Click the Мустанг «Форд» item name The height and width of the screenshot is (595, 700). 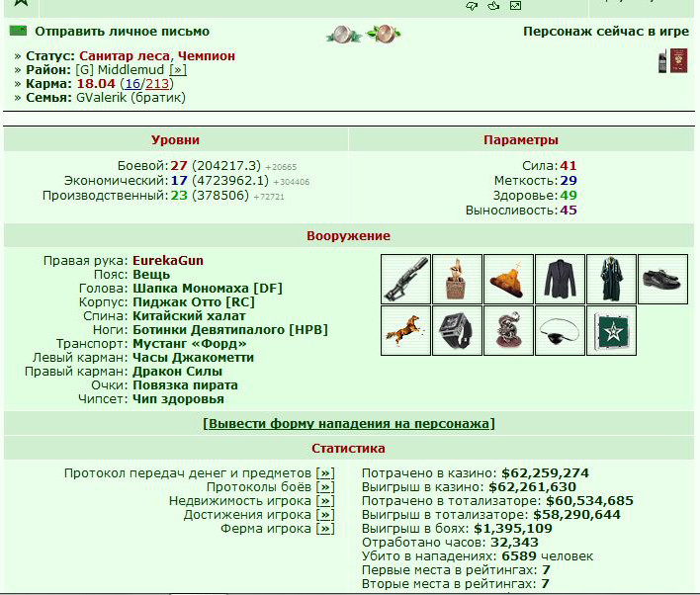click(190, 344)
